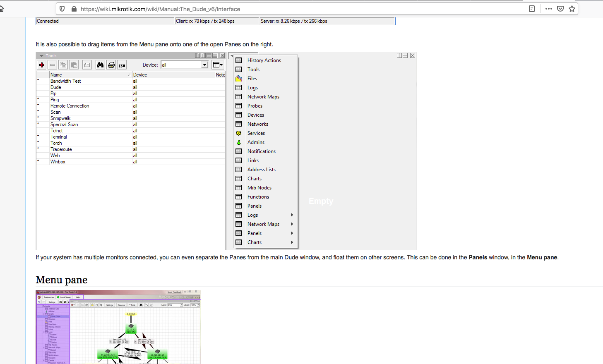This screenshot has height=364, width=603.
Task: Click the Save to Pocket icon
Action: (x=560, y=9)
